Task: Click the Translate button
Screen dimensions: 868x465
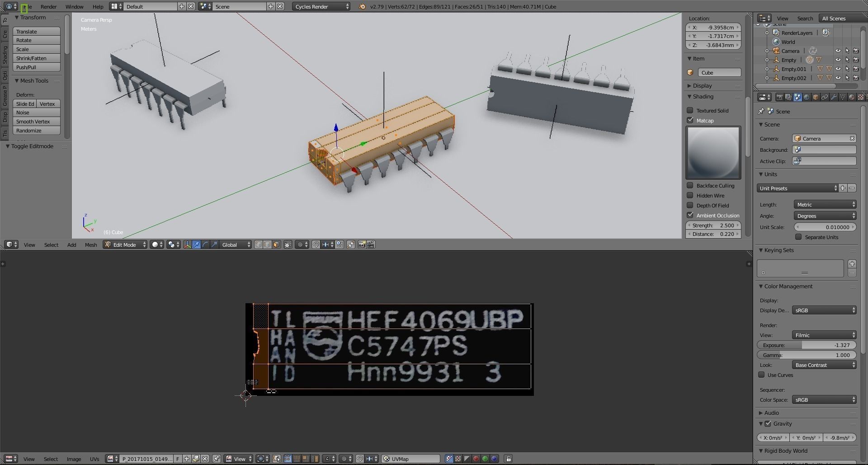Action: tap(37, 32)
